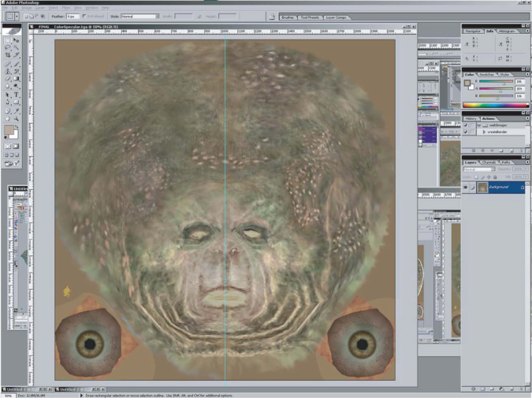Pick the Move tool in toolbox
532x398 pixels.
[17, 39]
